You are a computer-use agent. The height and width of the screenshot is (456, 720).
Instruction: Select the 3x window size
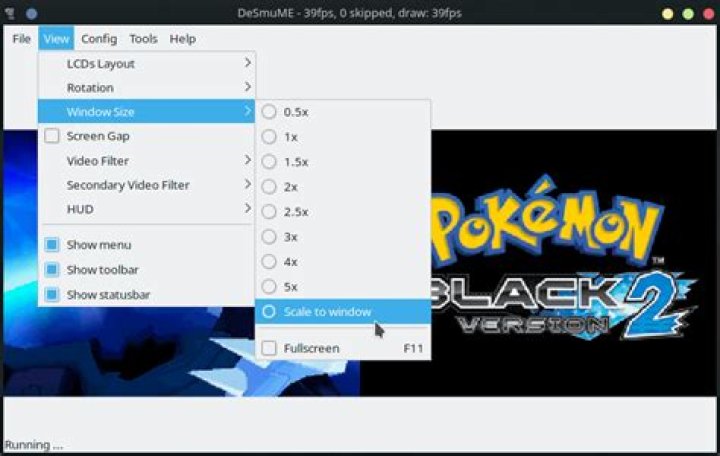(x=343, y=237)
